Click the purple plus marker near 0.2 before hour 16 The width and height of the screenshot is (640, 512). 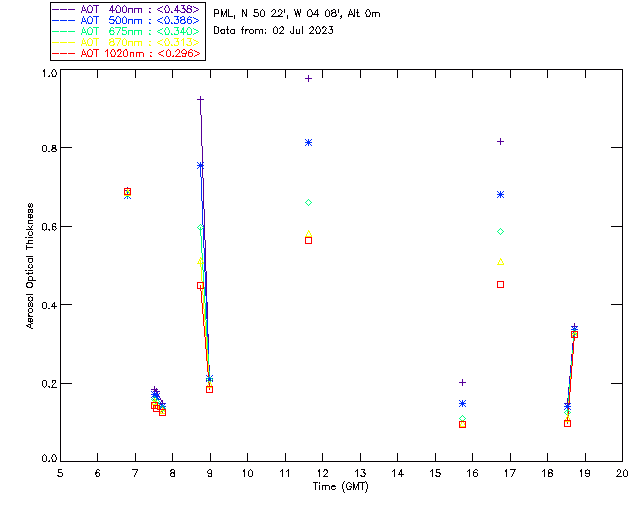462,383
